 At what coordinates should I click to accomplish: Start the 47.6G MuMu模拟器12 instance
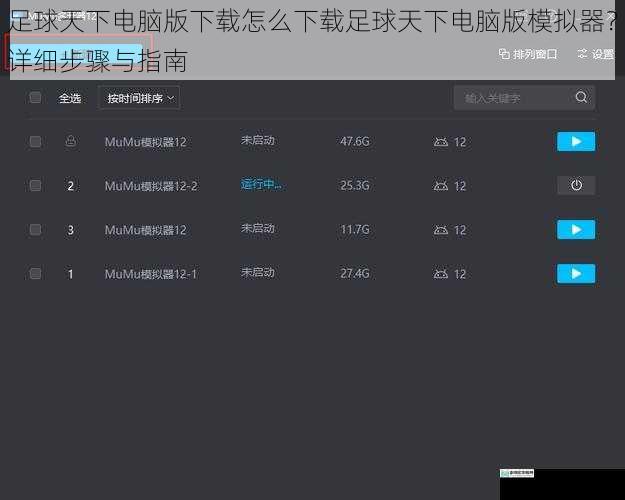[x=576, y=142]
